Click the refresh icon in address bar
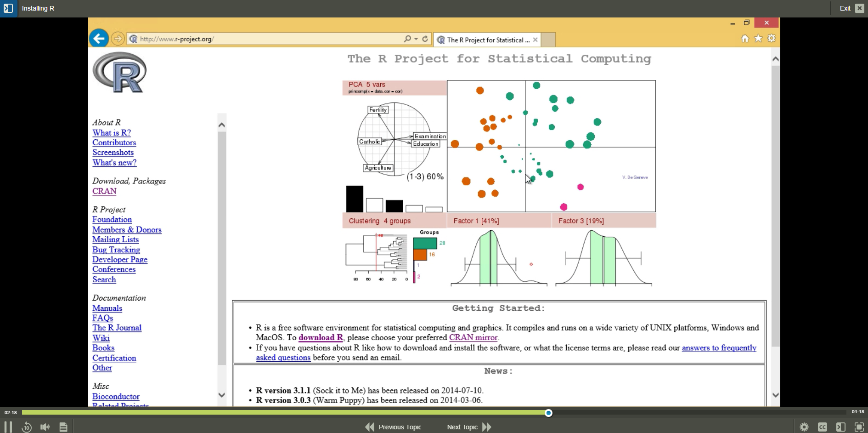The width and height of the screenshot is (868, 433). click(425, 39)
